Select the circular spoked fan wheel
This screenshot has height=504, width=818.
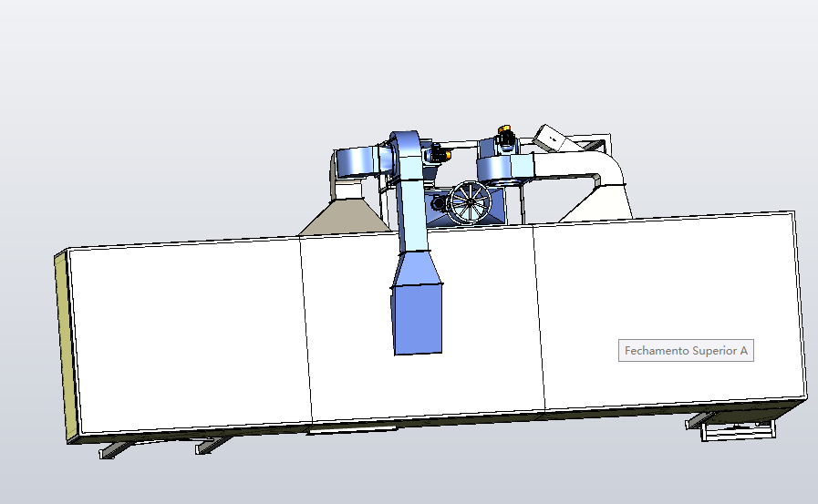point(470,202)
